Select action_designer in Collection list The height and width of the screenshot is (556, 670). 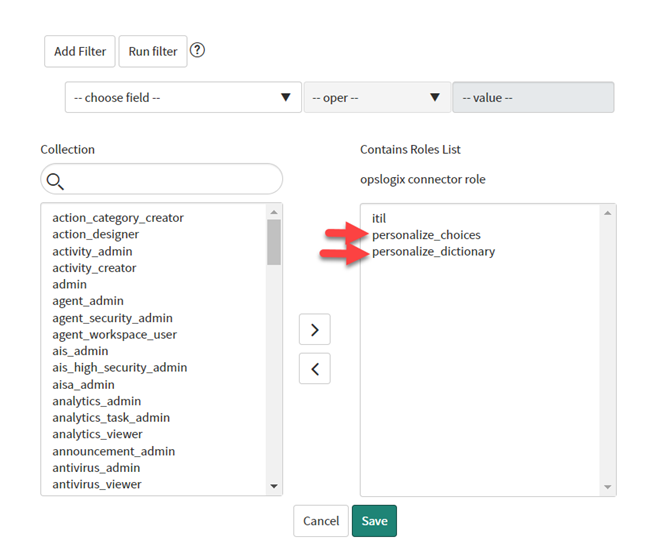pos(94,234)
